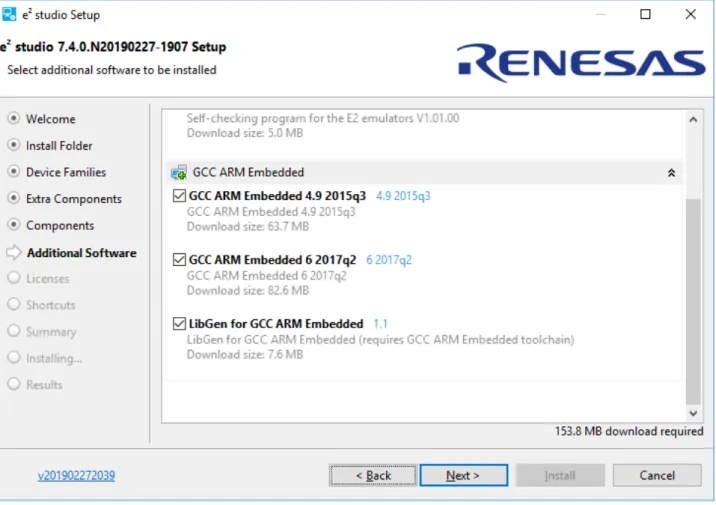The image size is (716, 505).
Task: Open the LibGen 1.1 version link
Action: point(380,324)
